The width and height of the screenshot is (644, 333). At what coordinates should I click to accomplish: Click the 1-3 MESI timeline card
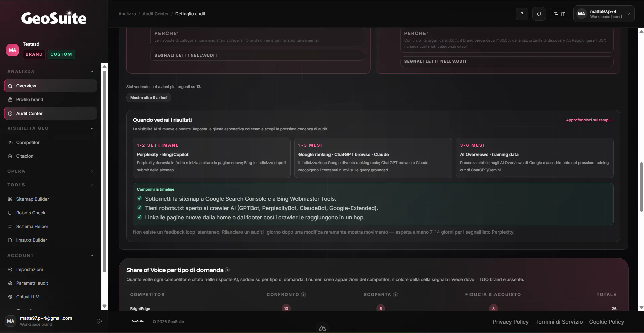373,158
